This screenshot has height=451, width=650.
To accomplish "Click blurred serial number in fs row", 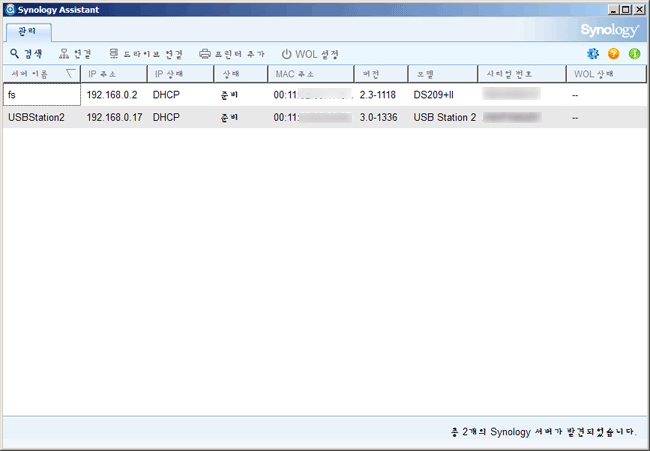I will 512,94.
